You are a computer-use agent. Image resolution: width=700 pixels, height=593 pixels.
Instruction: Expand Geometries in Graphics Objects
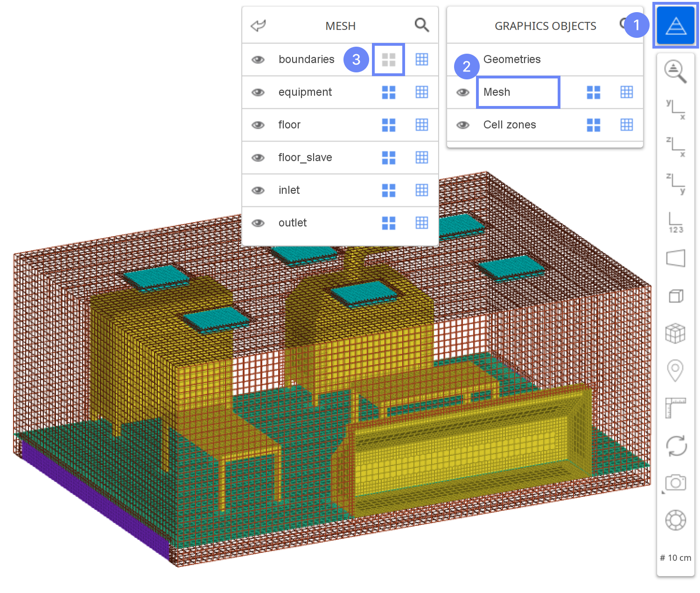(x=512, y=59)
